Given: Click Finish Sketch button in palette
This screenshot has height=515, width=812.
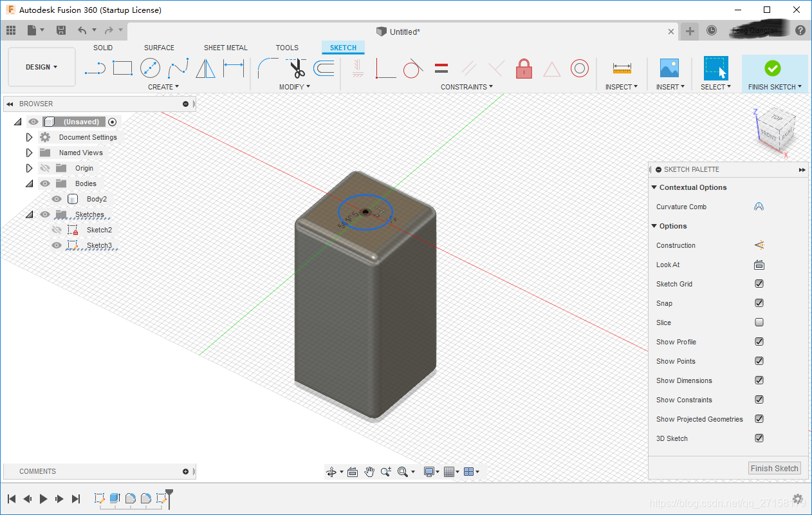Looking at the screenshot, I should tap(774, 469).
